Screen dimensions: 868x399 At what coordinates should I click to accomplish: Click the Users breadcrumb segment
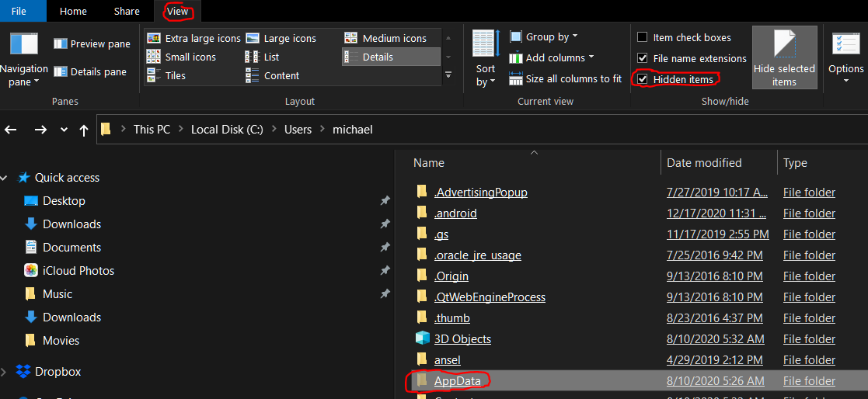298,130
